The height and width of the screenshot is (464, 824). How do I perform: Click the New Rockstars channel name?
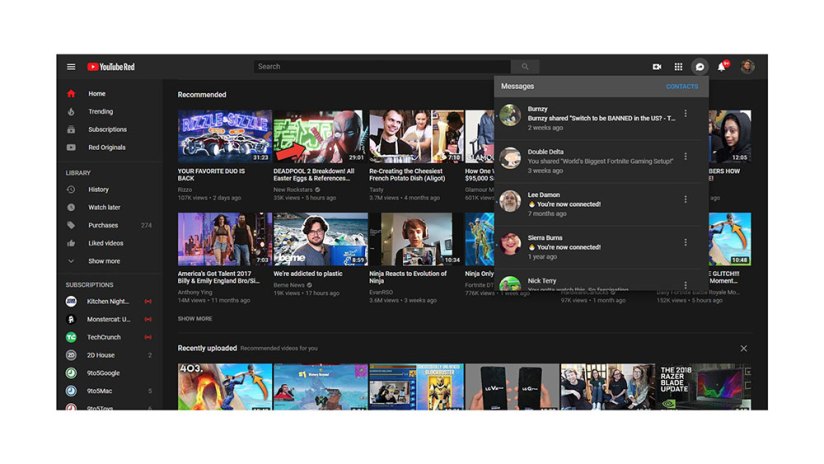(x=293, y=190)
